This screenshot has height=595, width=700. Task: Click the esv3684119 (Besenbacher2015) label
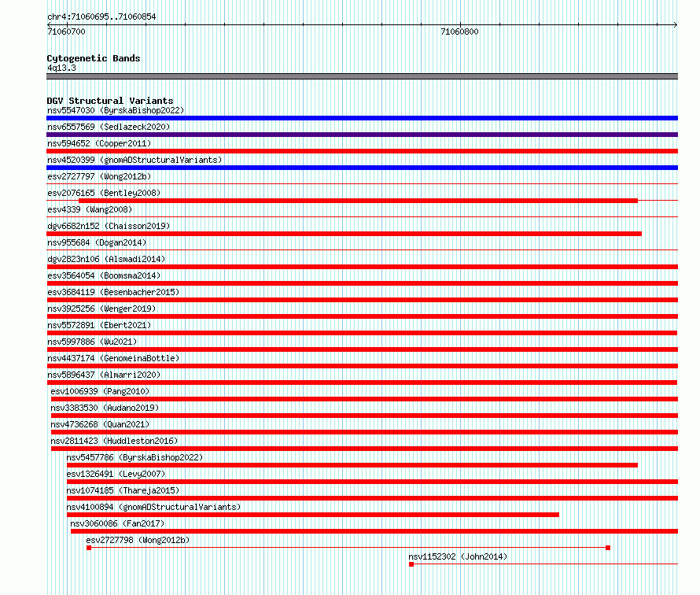click(x=113, y=292)
